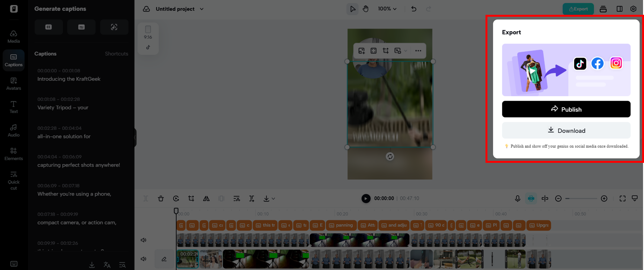Click the microphone record voiceover icon
This screenshot has height=270, width=644.
coord(517,199)
